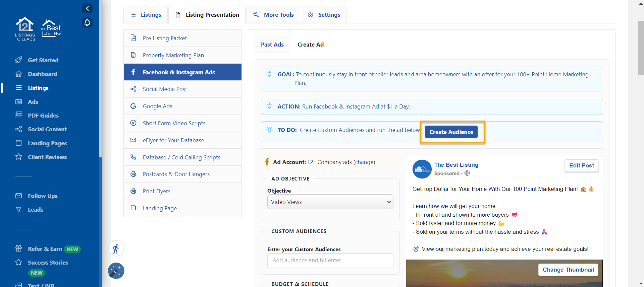Click the Edit Post button

581,165
